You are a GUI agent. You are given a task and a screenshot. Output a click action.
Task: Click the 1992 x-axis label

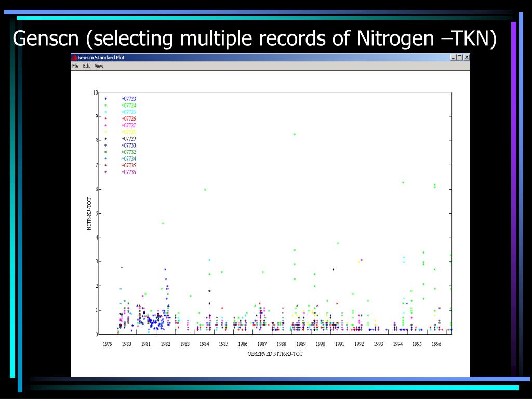pyautogui.click(x=359, y=344)
